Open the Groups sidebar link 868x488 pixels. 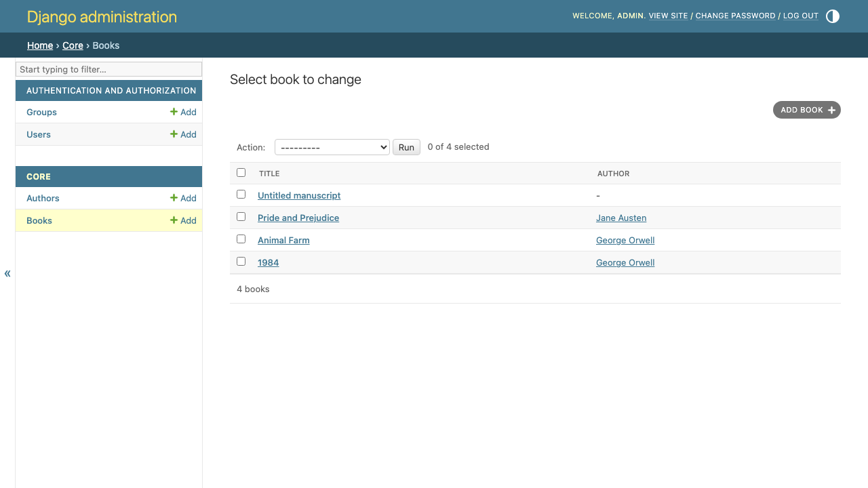coord(41,112)
